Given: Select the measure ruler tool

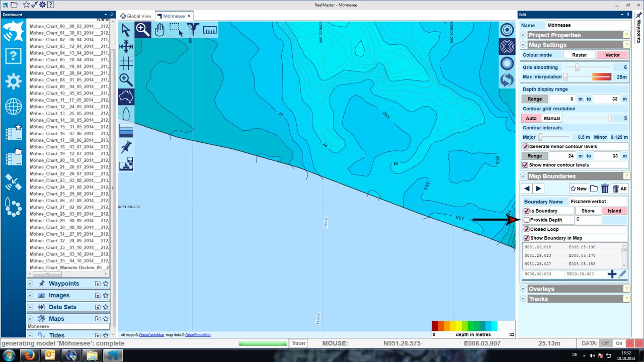Looking at the screenshot, I should point(210,30).
